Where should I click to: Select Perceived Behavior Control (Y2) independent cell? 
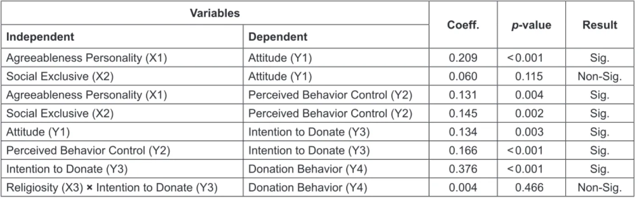pyautogui.click(x=122, y=150)
